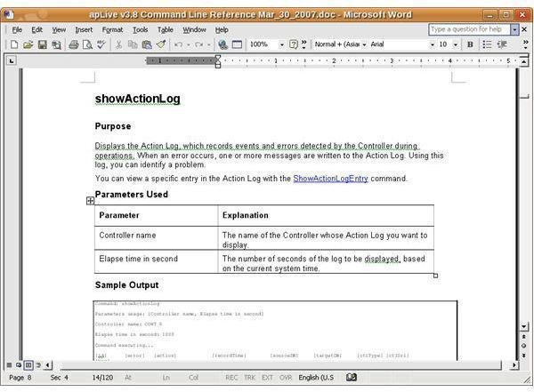
Task: Print the document with printer icon
Action: (74, 44)
